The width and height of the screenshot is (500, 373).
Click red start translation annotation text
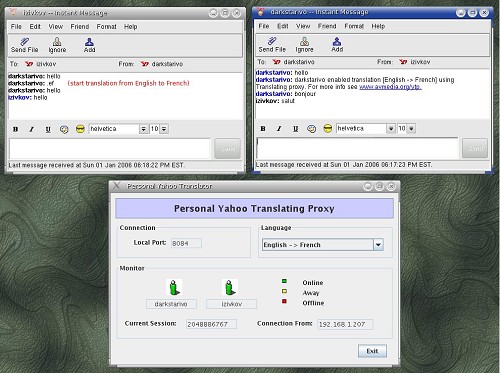tap(128, 83)
